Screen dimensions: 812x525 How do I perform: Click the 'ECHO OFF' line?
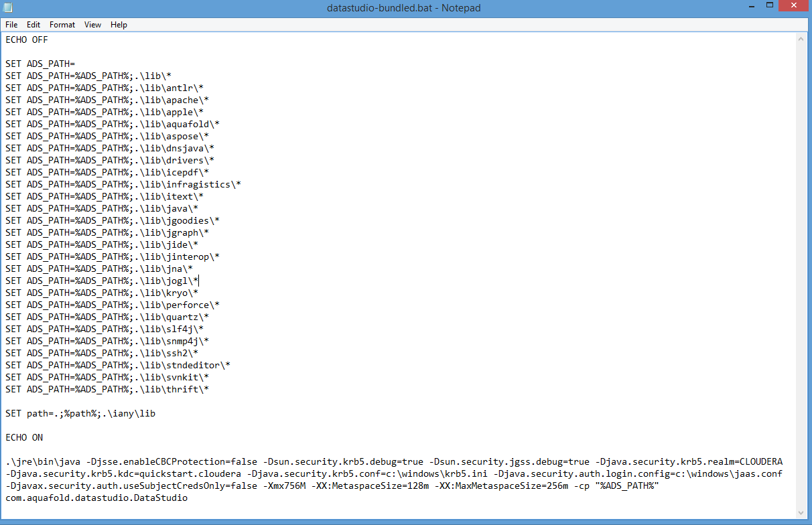[x=27, y=40]
